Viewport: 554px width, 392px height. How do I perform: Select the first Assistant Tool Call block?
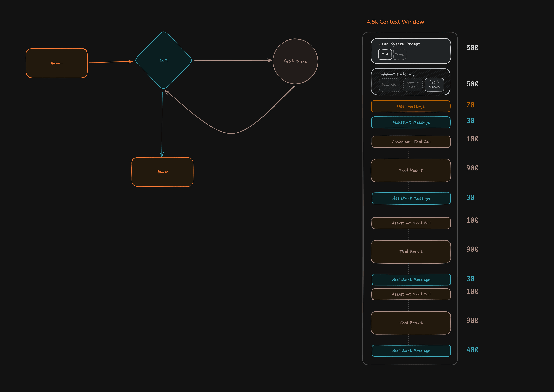point(411,142)
